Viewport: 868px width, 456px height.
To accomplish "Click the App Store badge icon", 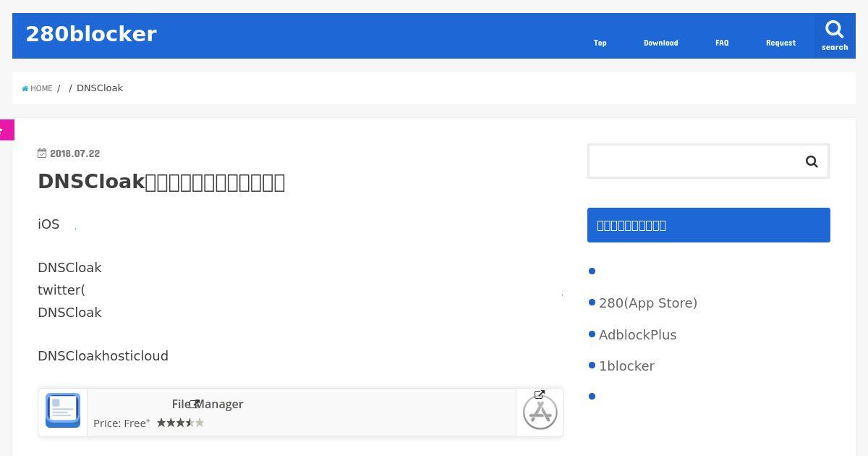I will click(540, 413).
